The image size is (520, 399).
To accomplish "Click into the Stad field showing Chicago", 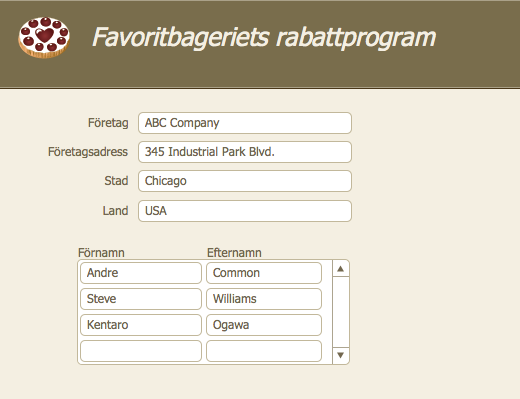I will (x=245, y=181).
